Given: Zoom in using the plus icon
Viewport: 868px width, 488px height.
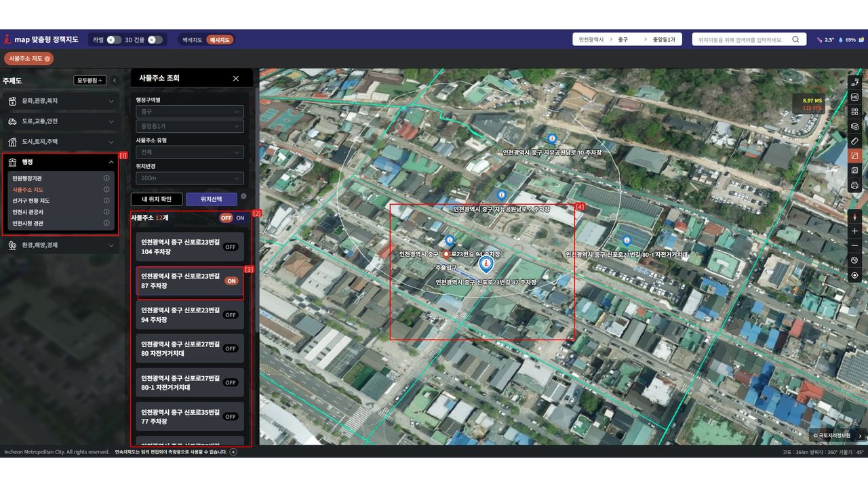Looking at the screenshot, I should [854, 231].
